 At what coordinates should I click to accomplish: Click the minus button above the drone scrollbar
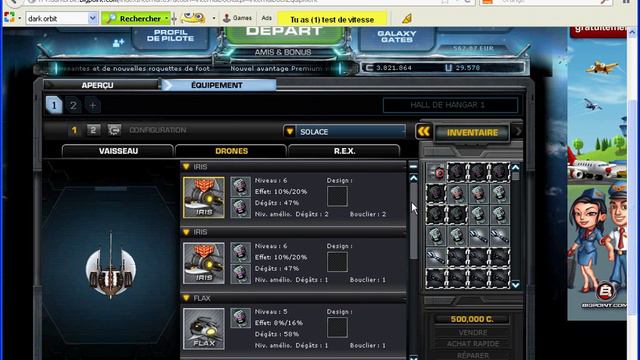click(x=413, y=167)
